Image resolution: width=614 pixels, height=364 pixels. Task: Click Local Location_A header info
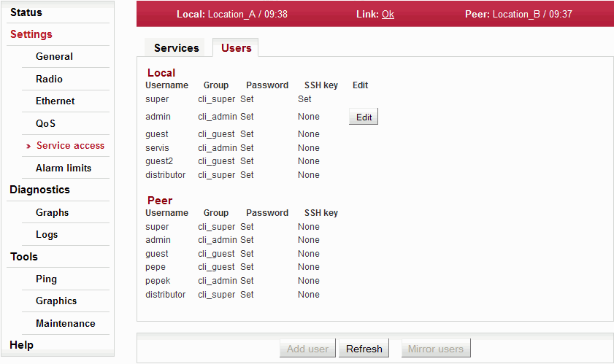click(232, 15)
